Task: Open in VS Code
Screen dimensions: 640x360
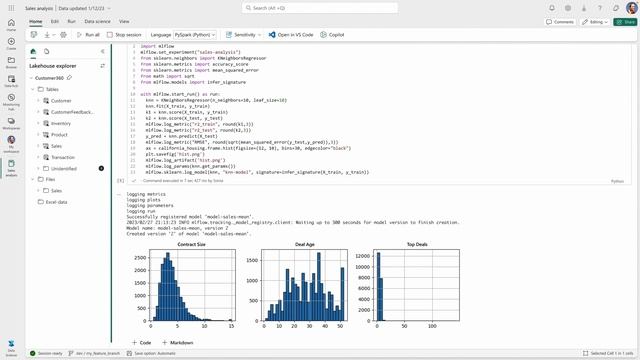Action: click(291, 35)
